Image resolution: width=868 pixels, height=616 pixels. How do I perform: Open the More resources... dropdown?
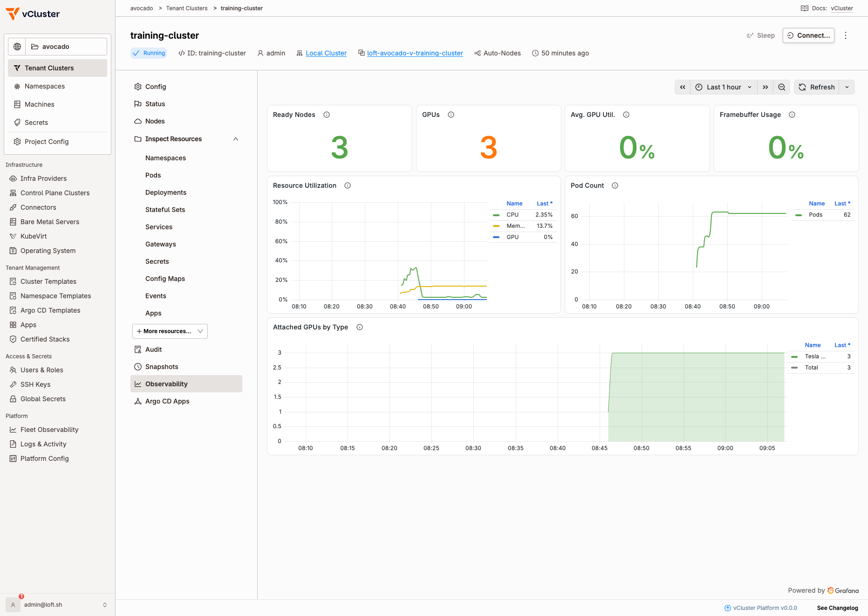(170, 331)
